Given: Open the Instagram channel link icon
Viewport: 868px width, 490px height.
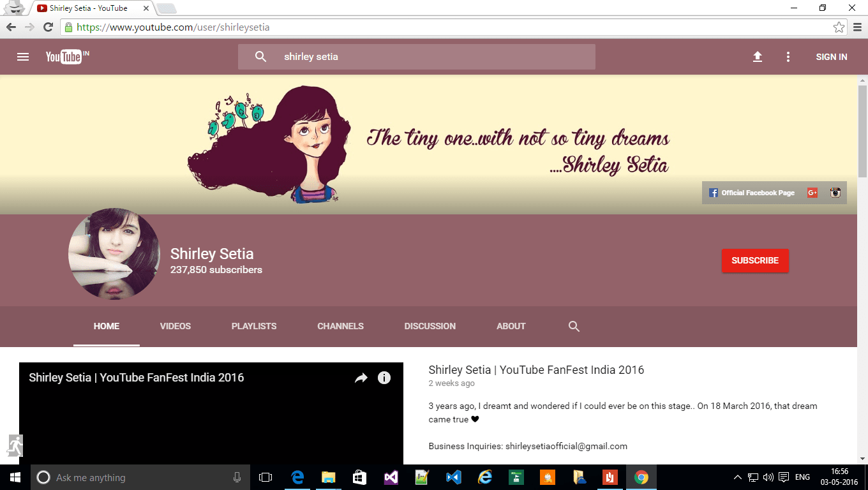Looking at the screenshot, I should pos(835,193).
